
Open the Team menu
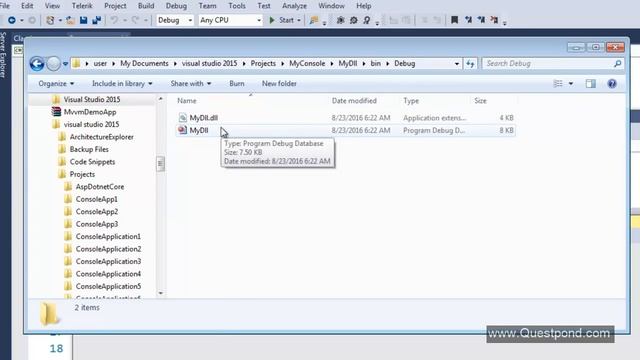pos(207,6)
